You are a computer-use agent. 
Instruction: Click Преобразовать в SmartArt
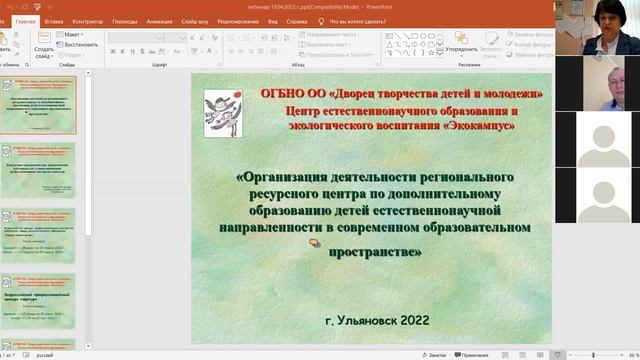[x=336, y=54]
